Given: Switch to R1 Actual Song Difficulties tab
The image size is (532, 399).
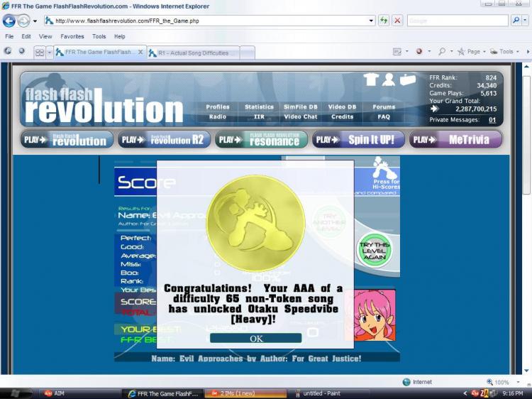Looking at the screenshot, I should (x=194, y=53).
